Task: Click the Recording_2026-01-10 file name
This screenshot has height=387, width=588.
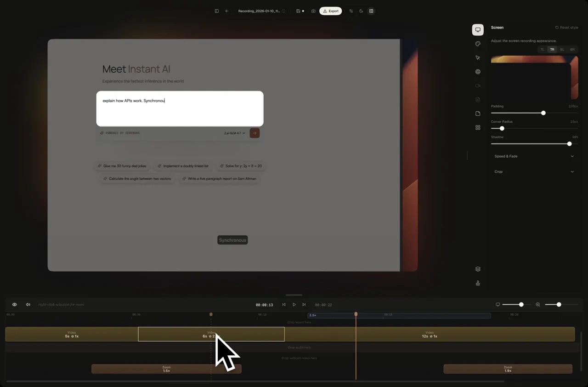Action: click(x=259, y=11)
